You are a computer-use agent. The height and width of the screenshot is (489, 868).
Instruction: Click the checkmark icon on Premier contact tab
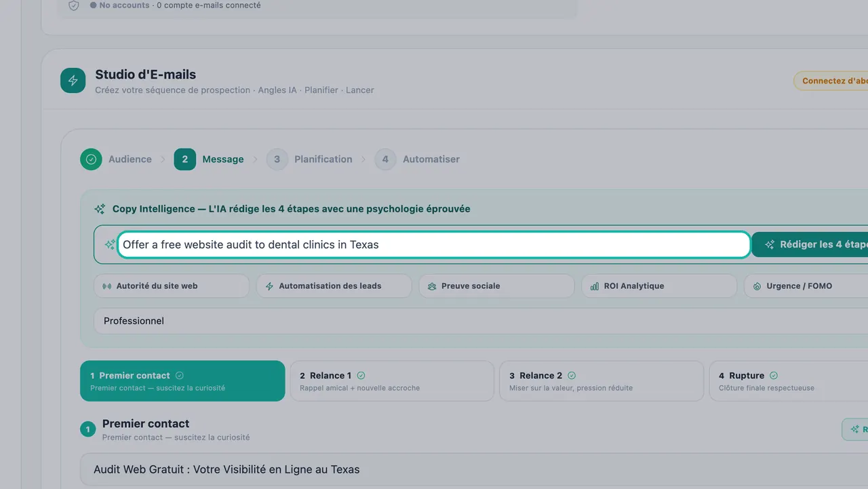click(x=180, y=376)
